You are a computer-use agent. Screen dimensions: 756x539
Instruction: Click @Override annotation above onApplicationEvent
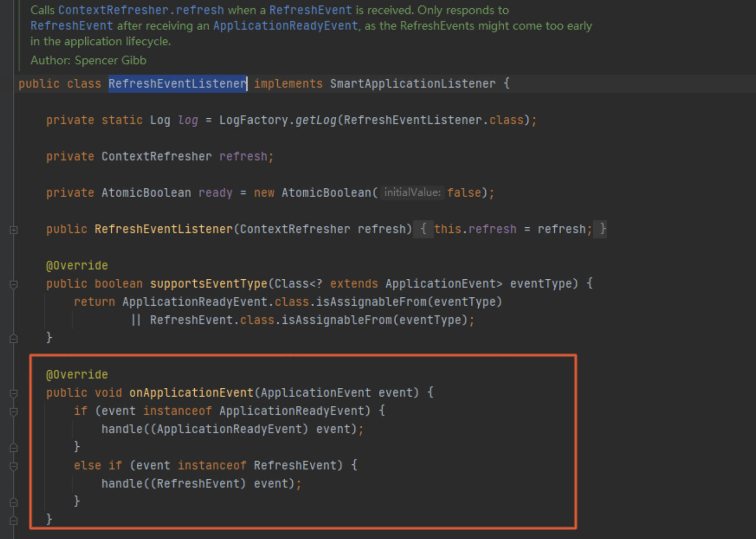pyautogui.click(x=77, y=375)
